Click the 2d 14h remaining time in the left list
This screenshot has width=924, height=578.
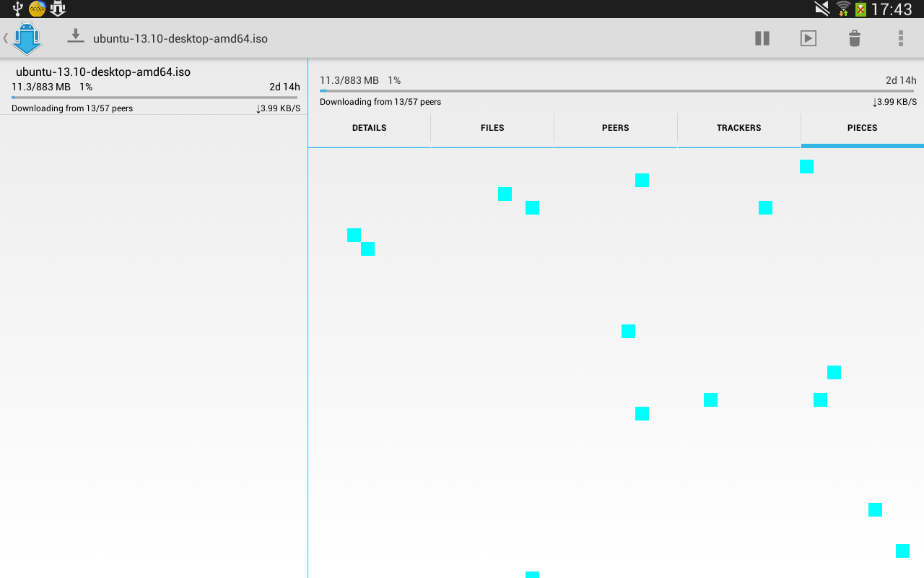click(284, 87)
